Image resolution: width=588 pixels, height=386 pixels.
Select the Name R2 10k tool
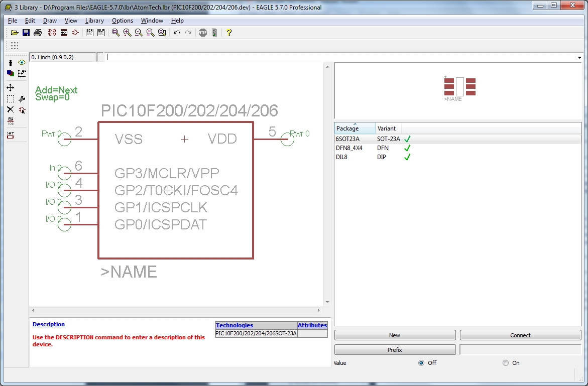click(11, 121)
